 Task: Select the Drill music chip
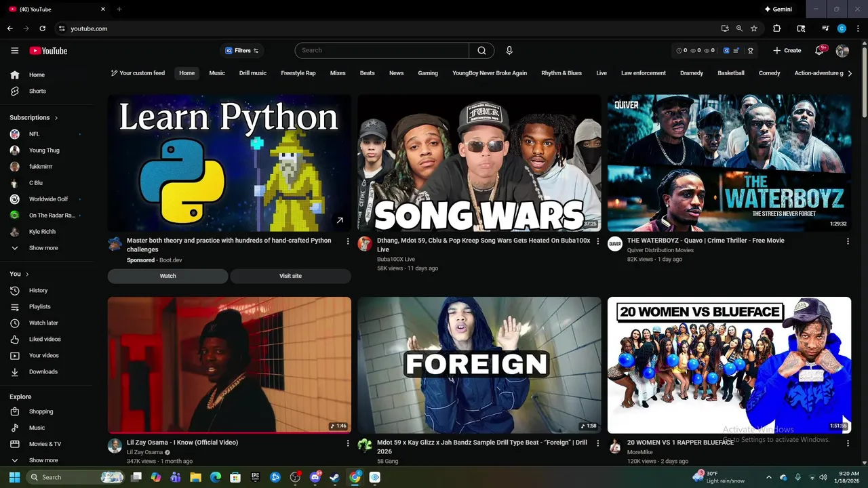click(x=253, y=73)
